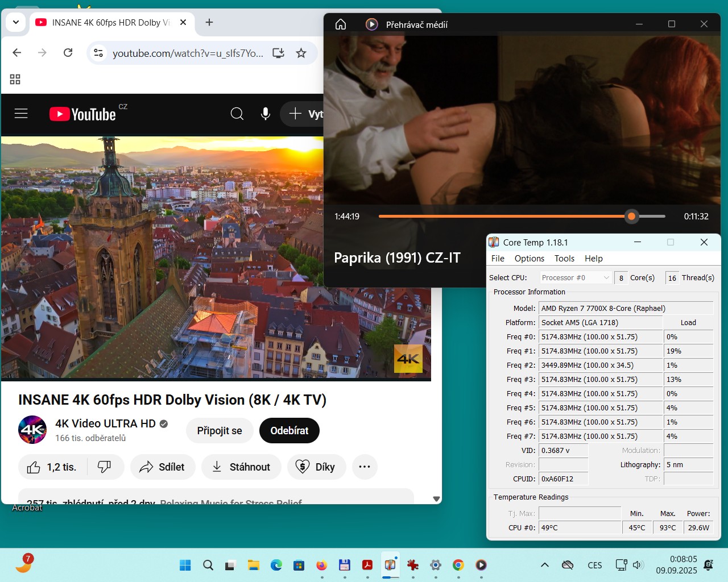The image size is (728, 582).
Task: Open taskbar clock showing 0:08:05
Action: click(x=676, y=564)
